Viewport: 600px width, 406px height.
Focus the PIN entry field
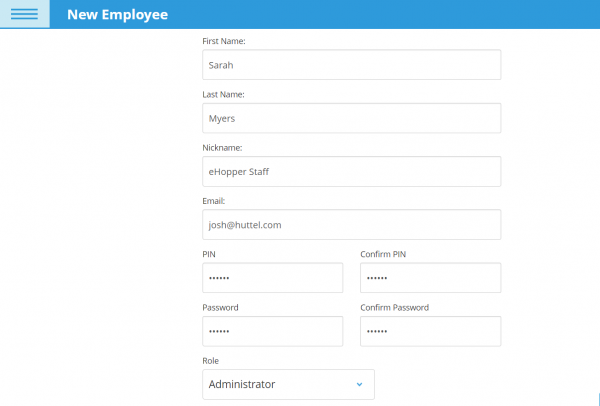pos(272,278)
